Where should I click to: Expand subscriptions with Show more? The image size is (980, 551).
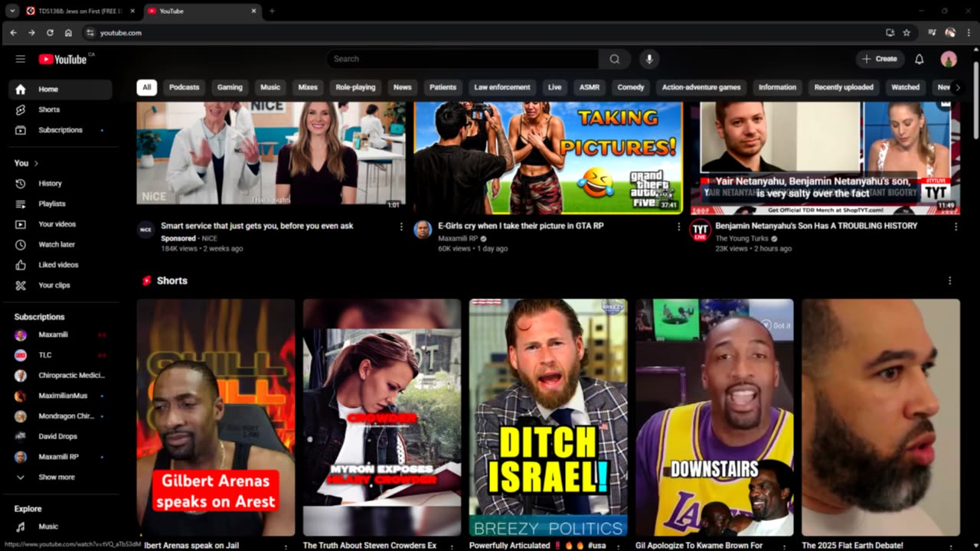click(60, 477)
